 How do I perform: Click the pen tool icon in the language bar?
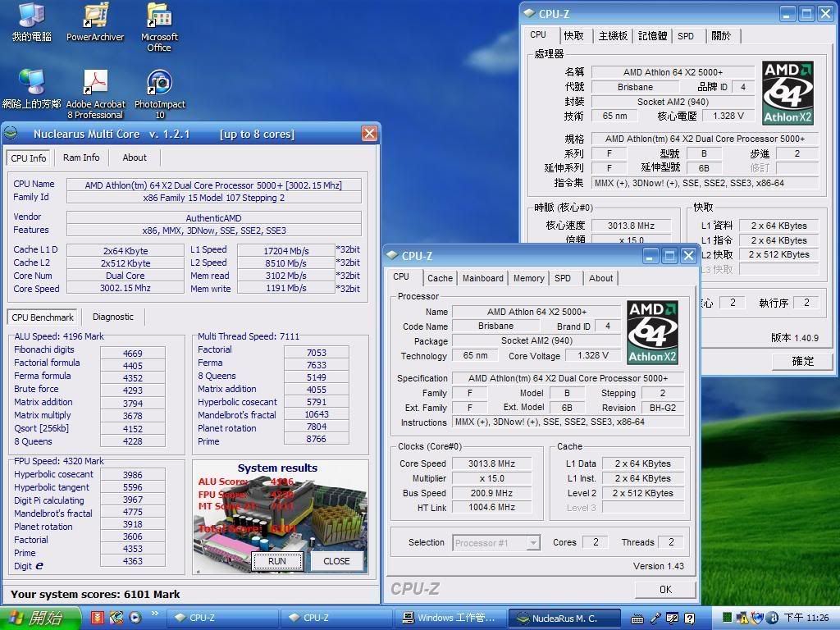click(655, 619)
